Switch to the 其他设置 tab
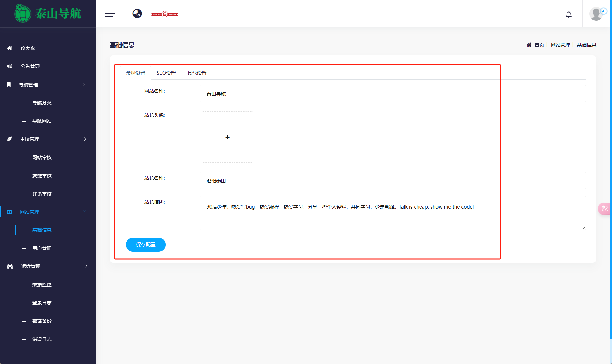612x364 pixels. 197,73
